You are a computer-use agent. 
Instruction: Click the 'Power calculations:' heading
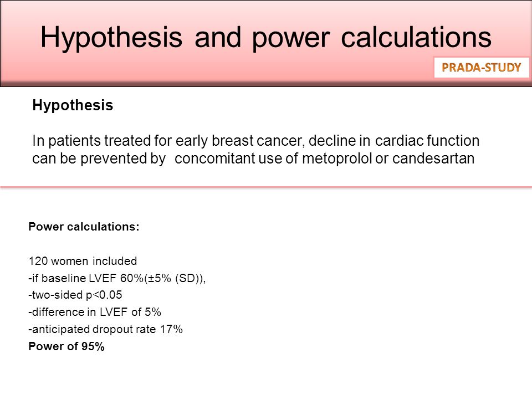(84, 227)
